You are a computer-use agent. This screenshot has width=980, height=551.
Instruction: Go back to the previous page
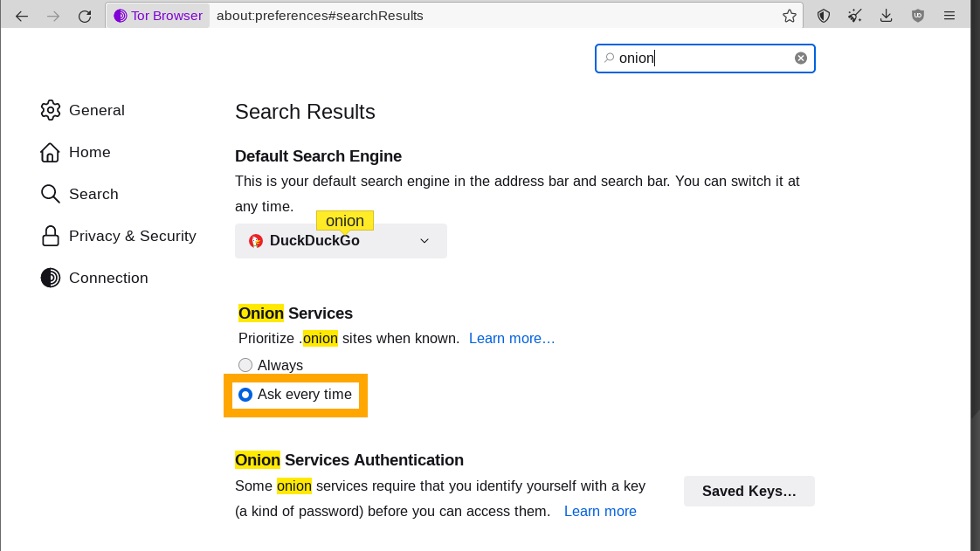click(22, 16)
